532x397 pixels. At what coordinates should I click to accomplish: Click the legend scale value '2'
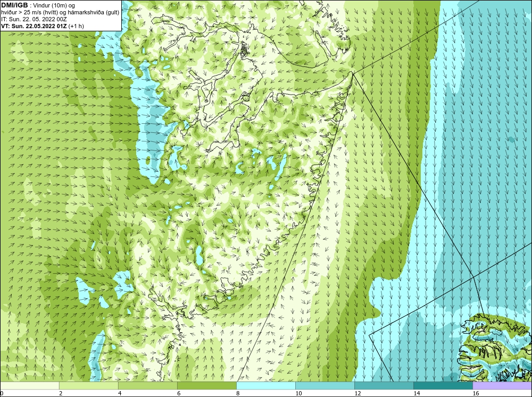click(61, 393)
